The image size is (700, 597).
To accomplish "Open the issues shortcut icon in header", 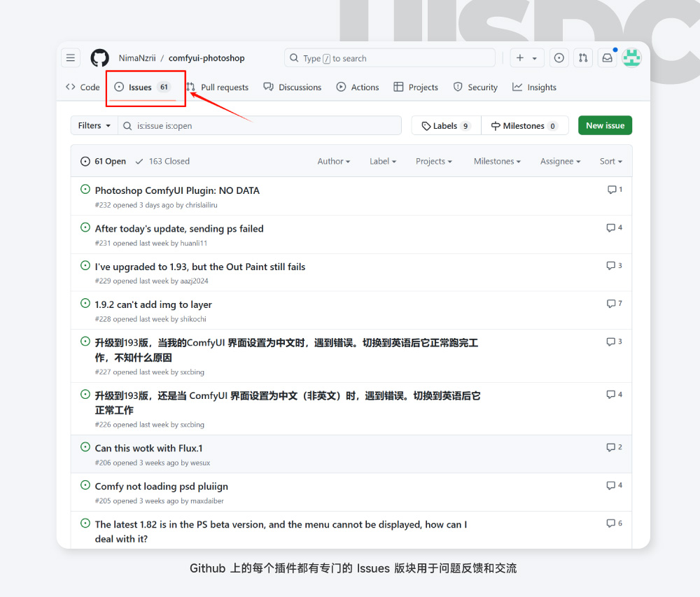I will (x=559, y=58).
